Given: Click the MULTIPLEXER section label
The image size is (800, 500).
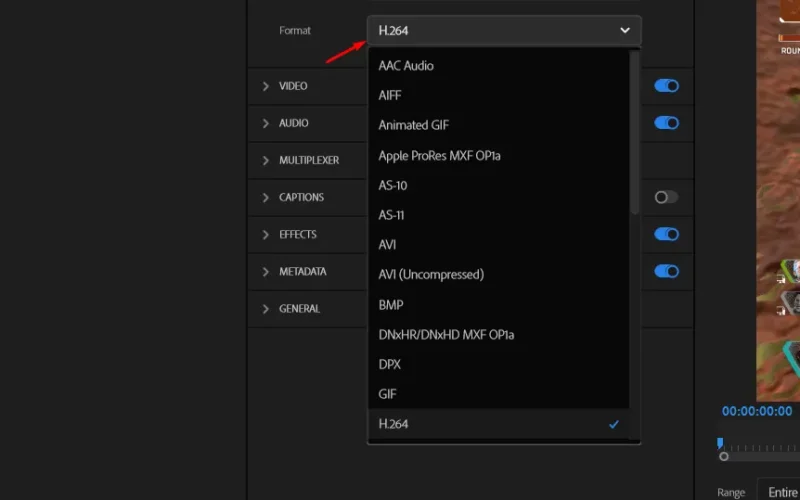Looking at the screenshot, I should pos(309,161).
